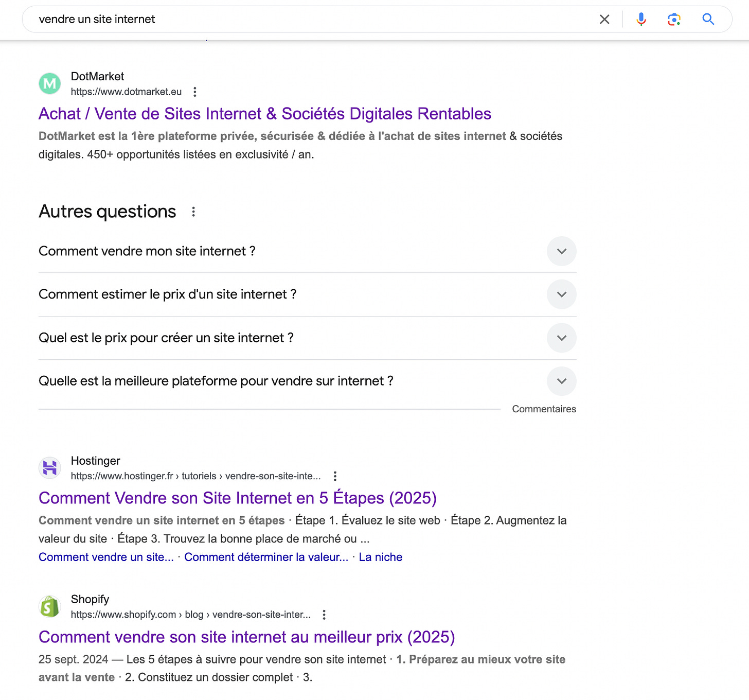The width and height of the screenshot is (749, 700).
Task: Click the Shopify URL breadcrumb text
Action: pyautogui.click(x=191, y=615)
